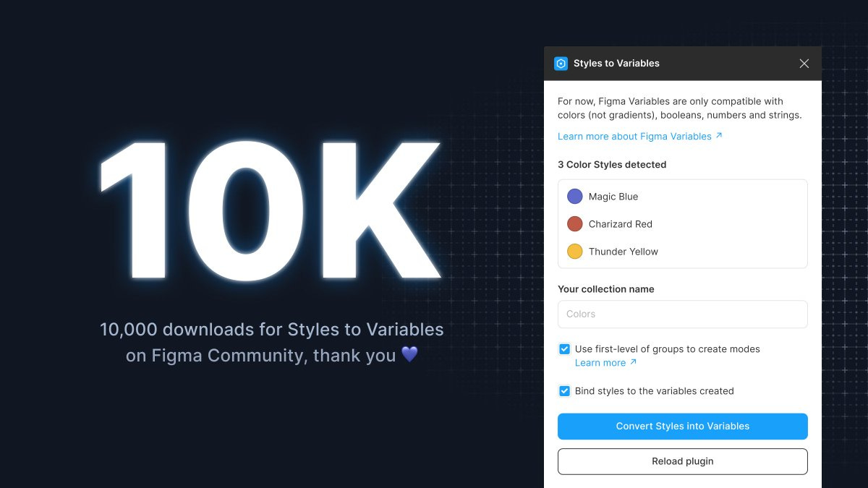This screenshot has width=868, height=488.
Task: Click the Thunder Yellow color swatch
Action: click(x=575, y=252)
